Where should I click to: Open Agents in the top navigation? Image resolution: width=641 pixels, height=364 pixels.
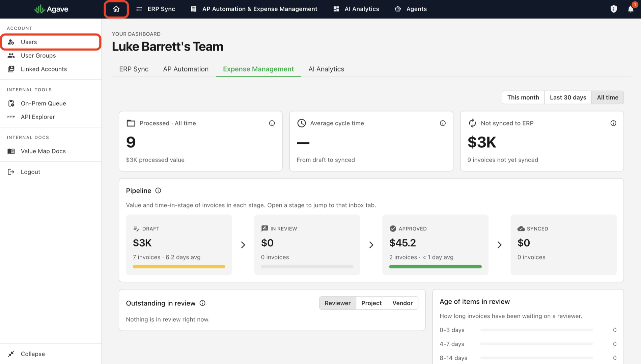pos(411,9)
